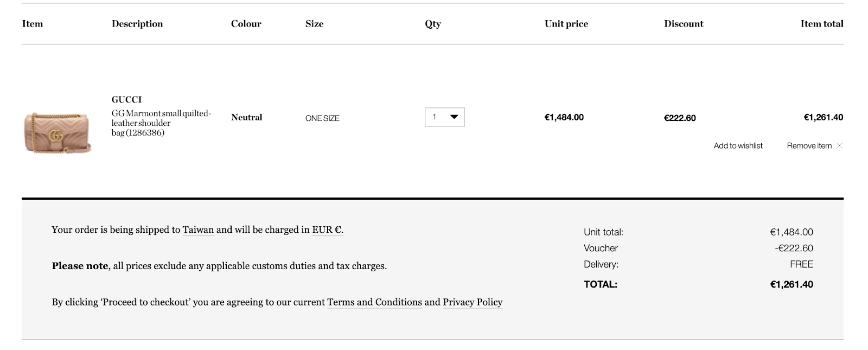The height and width of the screenshot is (350, 868).
Task: Select the quantity box showing 1
Action: point(444,117)
